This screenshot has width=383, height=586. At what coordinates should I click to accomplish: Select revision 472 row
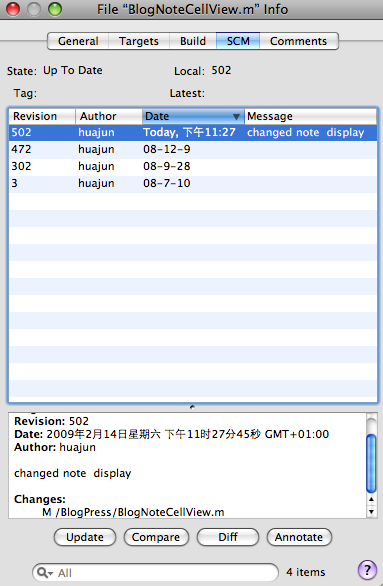[x=193, y=149]
